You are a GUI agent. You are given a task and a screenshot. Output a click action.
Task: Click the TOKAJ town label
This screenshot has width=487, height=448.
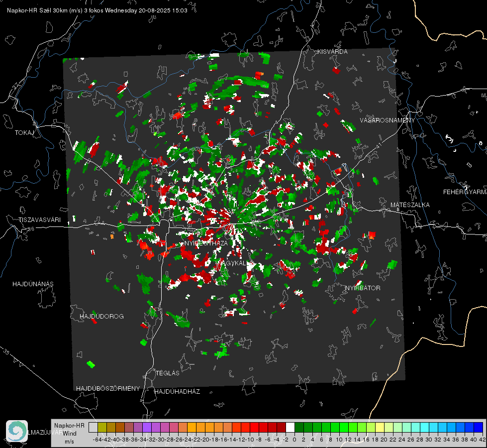pos(24,133)
